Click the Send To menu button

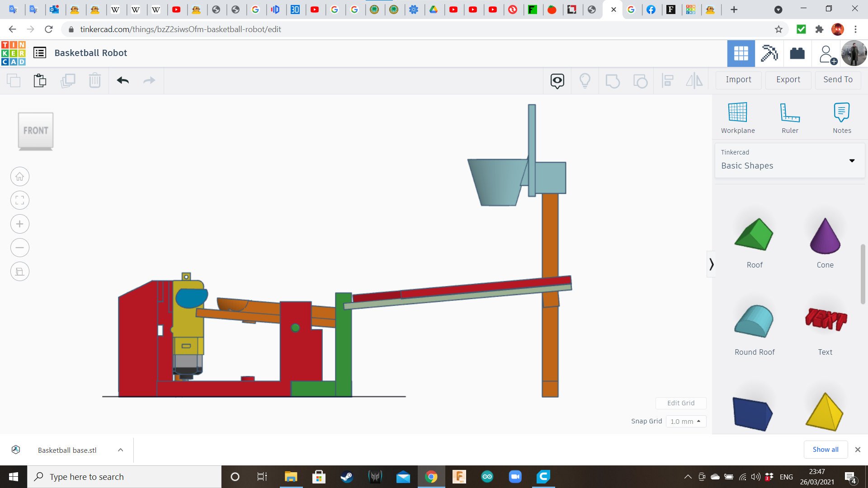[x=838, y=80]
